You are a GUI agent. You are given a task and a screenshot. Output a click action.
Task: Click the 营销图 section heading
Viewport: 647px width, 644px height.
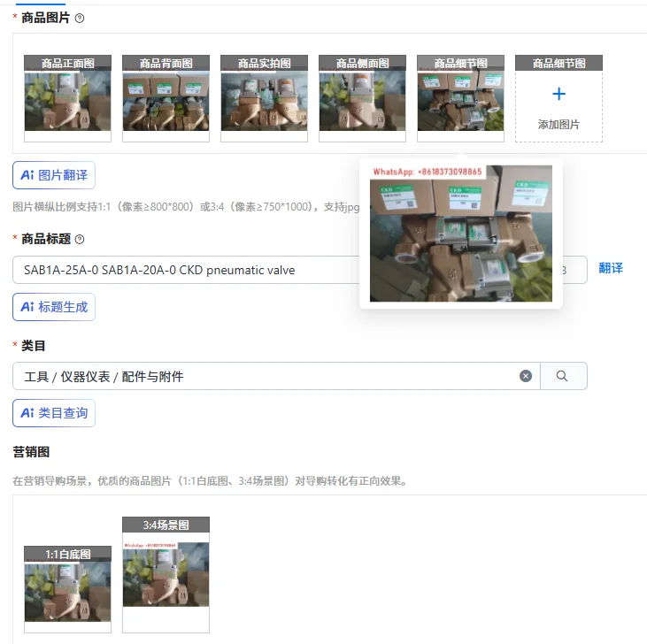31,452
